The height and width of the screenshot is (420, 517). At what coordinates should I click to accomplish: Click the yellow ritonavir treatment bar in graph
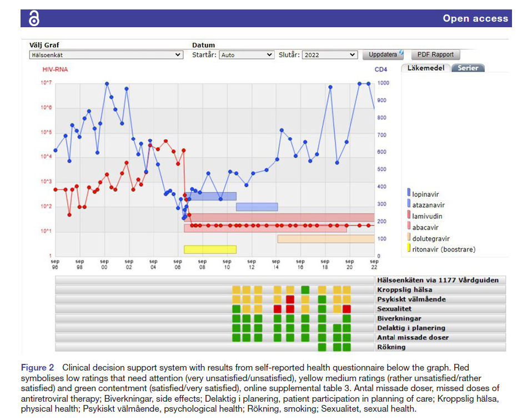210,249
